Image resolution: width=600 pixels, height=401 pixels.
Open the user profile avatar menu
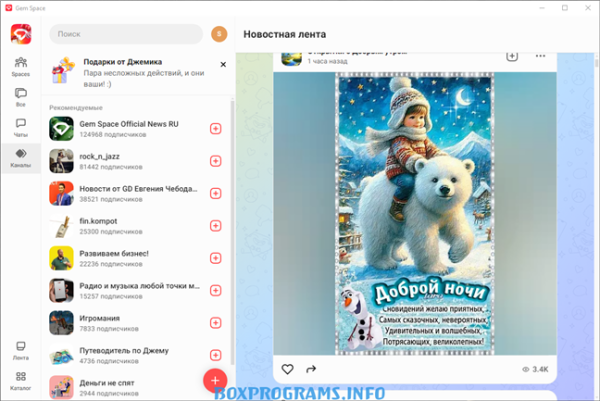click(220, 34)
